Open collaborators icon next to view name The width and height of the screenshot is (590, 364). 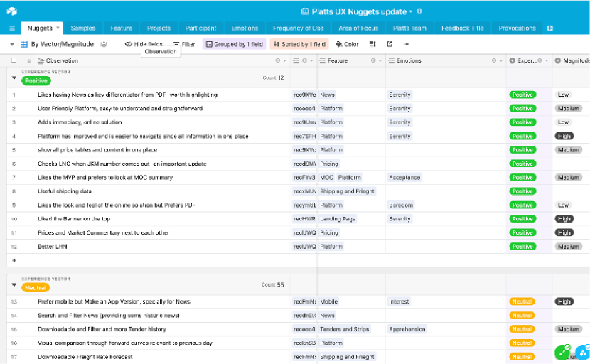click(104, 44)
